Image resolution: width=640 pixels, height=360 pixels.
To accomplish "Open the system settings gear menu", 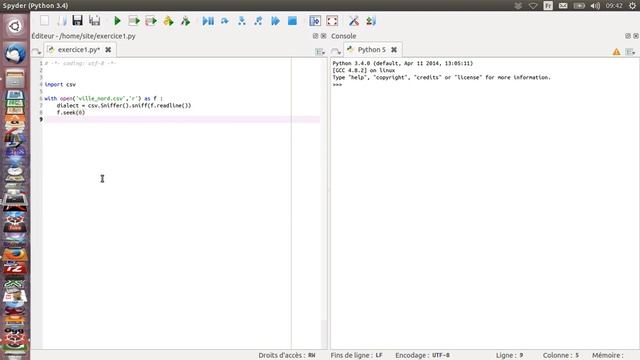I will pos(632,5).
